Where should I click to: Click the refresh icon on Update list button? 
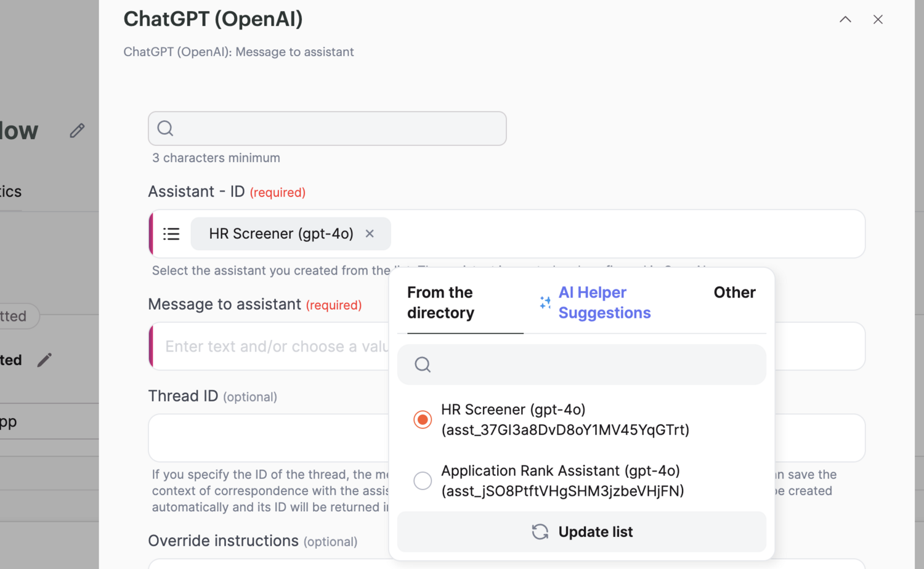(x=540, y=531)
